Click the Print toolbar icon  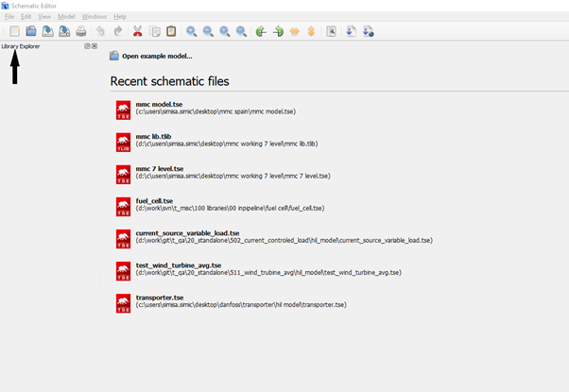coord(80,31)
